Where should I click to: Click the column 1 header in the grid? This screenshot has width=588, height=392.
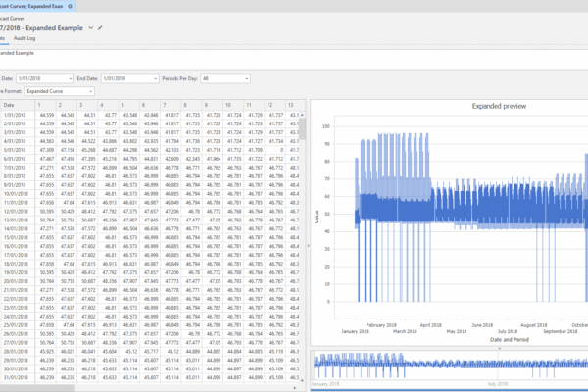coord(45,105)
